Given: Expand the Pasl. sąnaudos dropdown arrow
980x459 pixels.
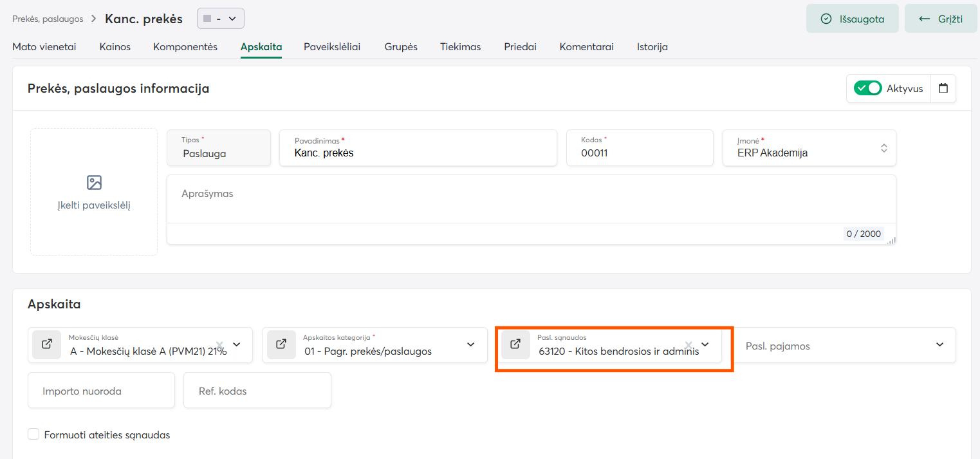Looking at the screenshot, I should 705,344.
